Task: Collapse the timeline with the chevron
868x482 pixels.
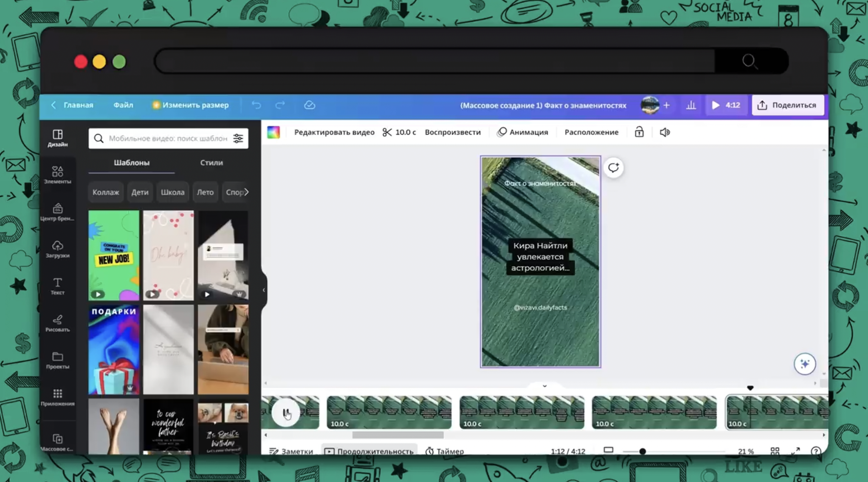Action: (x=545, y=386)
